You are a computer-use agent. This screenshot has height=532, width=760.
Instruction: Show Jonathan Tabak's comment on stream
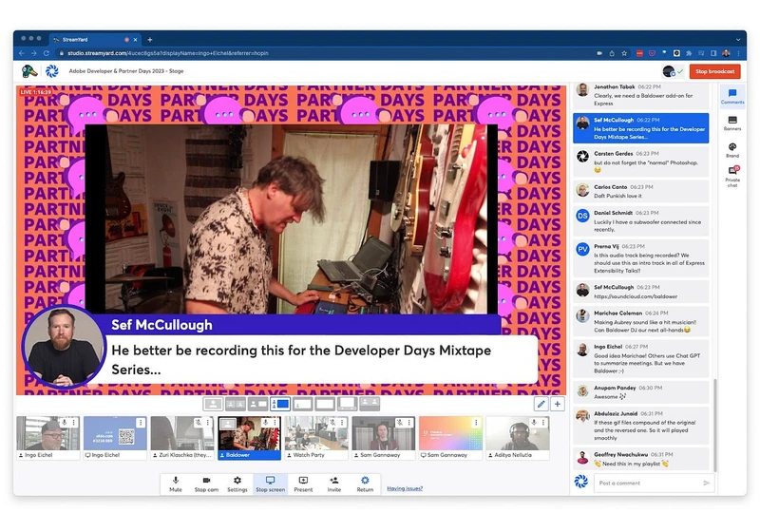point(640,95)
